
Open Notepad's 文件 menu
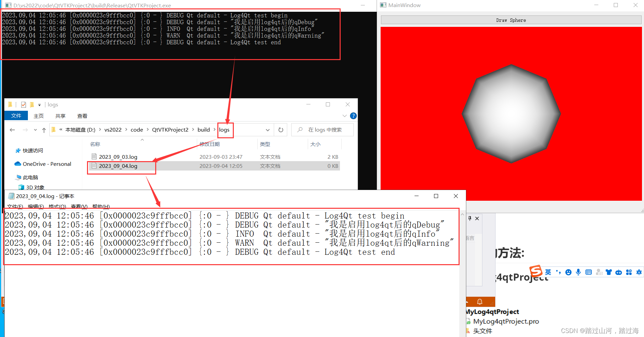tap(15, 206)
